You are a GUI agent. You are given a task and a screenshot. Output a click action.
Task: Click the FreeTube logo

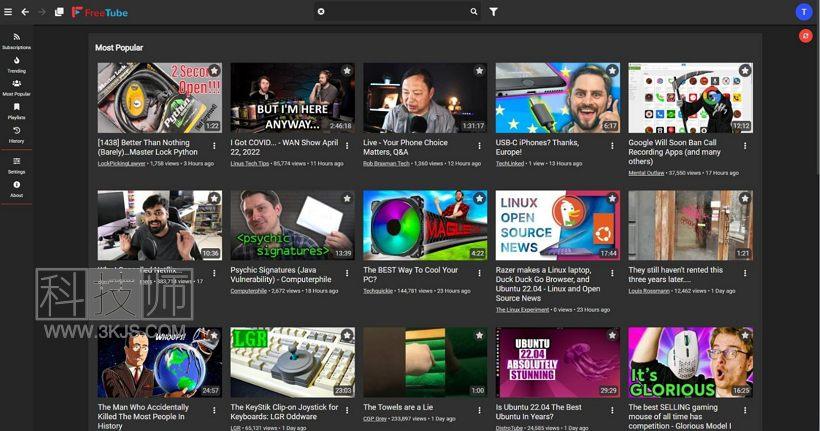pyautogui.click(x=99, y=12)
